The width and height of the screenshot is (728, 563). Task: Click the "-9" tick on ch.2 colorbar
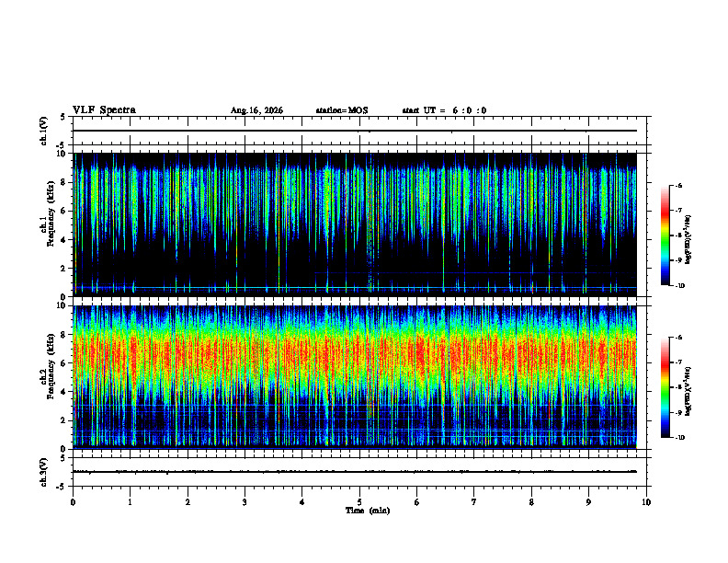tap(678, 412)
